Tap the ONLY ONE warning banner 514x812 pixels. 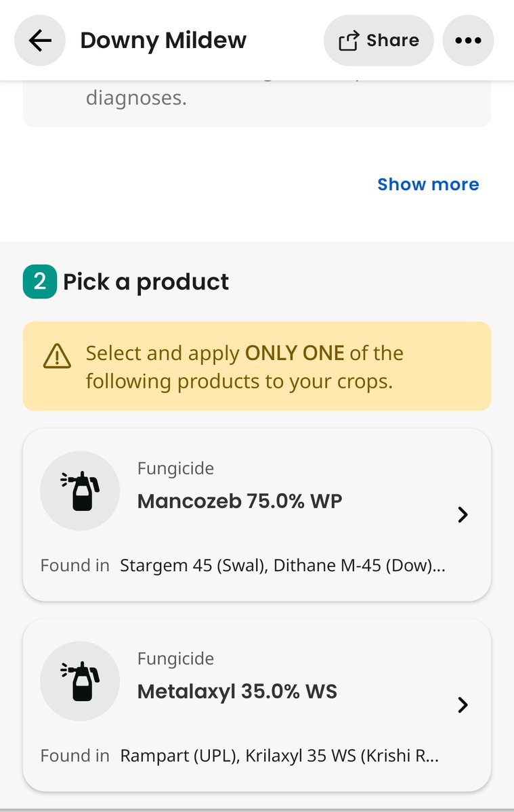coord(257,366)
